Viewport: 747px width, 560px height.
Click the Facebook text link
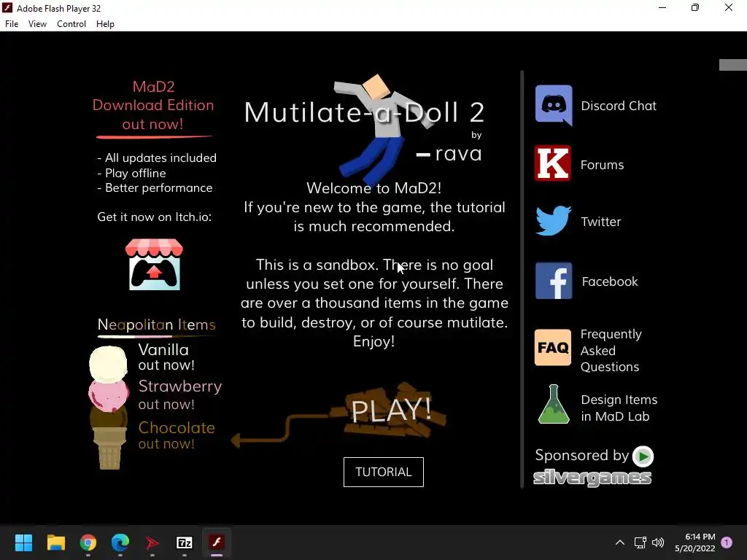pos(610,281)
